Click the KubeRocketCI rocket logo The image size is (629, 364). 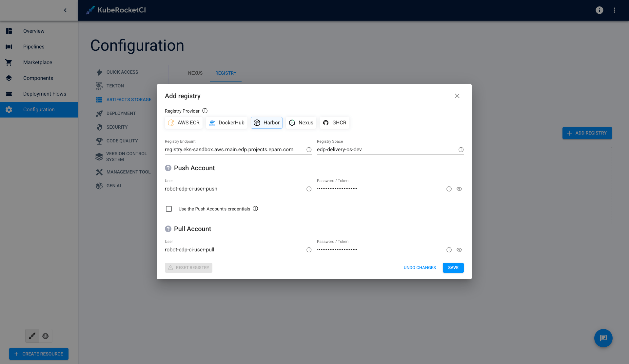[90, 10]
